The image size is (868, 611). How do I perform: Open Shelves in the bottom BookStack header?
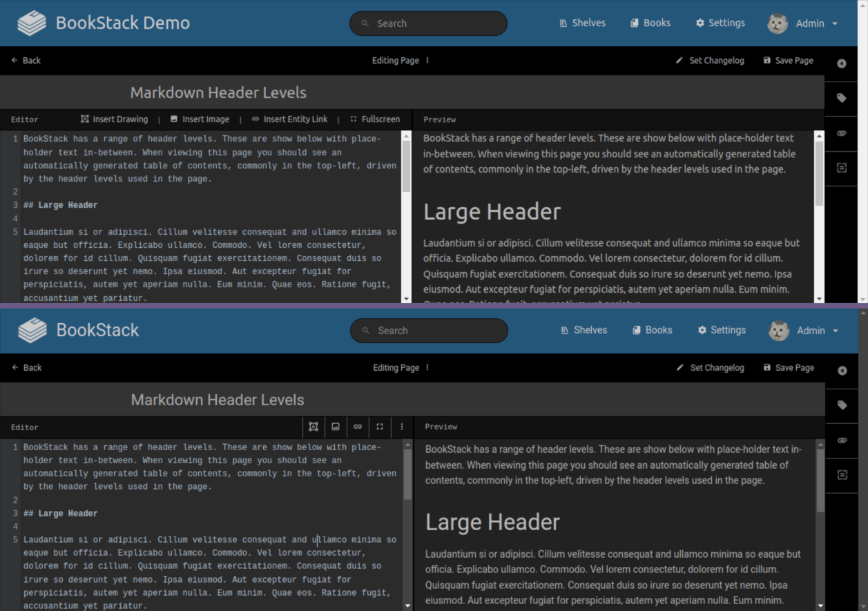click(584, 330)
